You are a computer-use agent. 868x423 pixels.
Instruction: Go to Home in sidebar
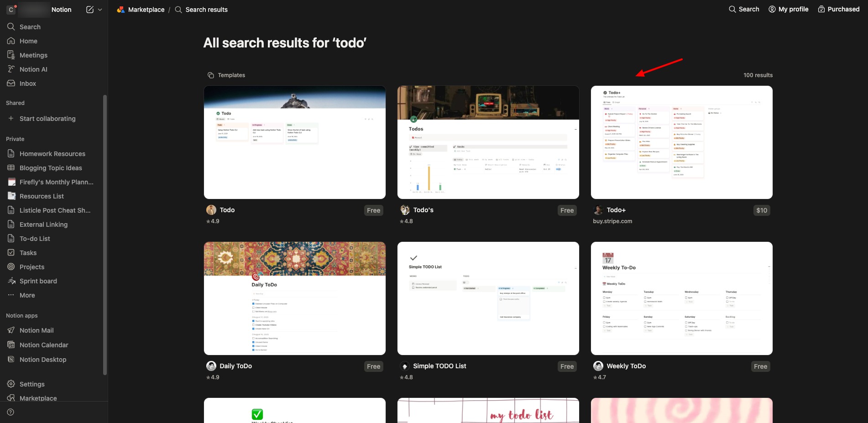(x=28, y=41)
